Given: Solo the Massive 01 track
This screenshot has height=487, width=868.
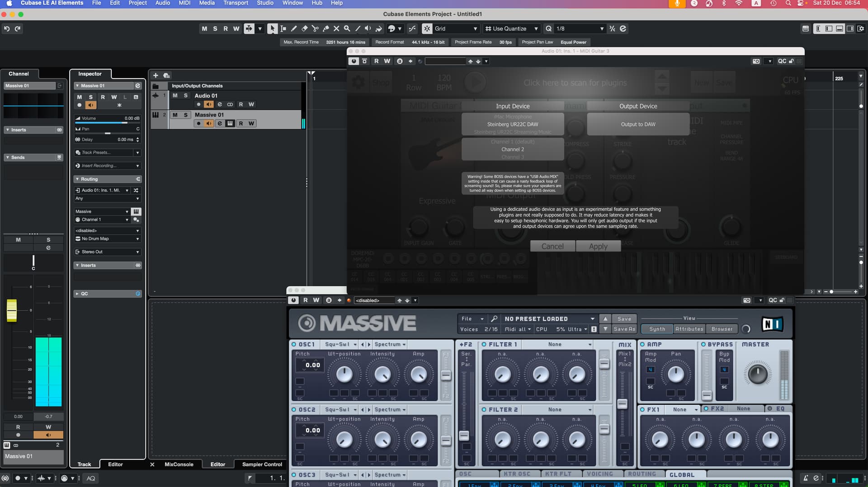Looking at the screenshot, I should (185, 115).
